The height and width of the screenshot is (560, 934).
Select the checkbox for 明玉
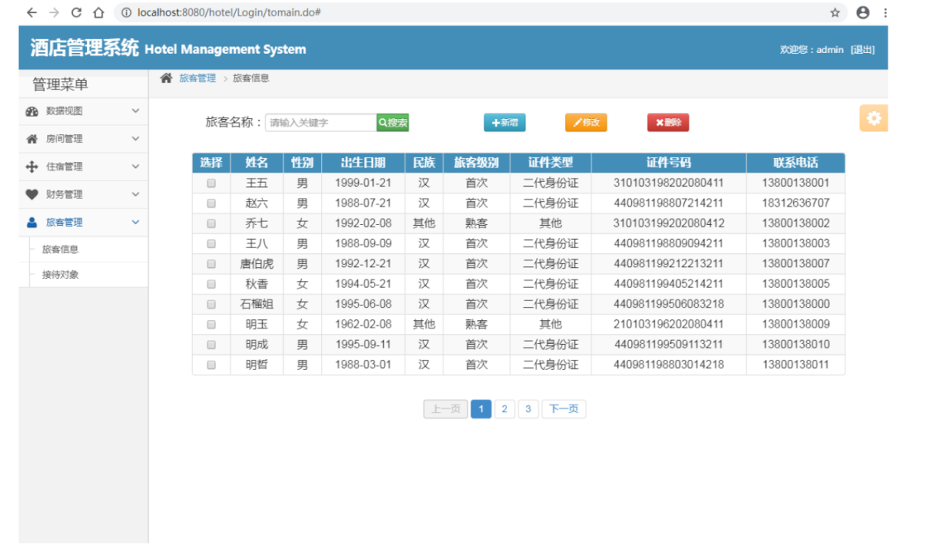click(x=211, y=325)
